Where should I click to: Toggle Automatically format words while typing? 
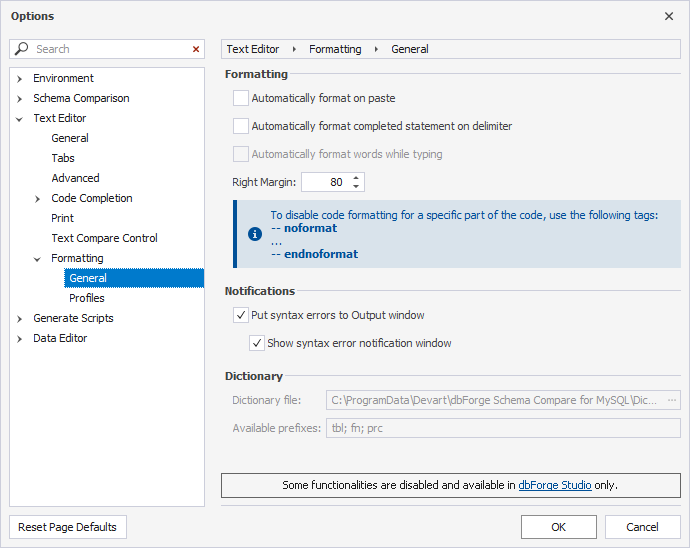(x=241, y=154)
